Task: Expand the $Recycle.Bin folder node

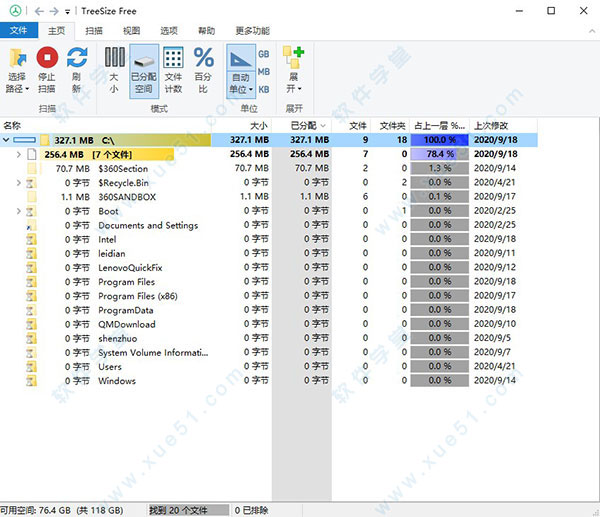Action: pyautogui.click(x=19, y=183)
